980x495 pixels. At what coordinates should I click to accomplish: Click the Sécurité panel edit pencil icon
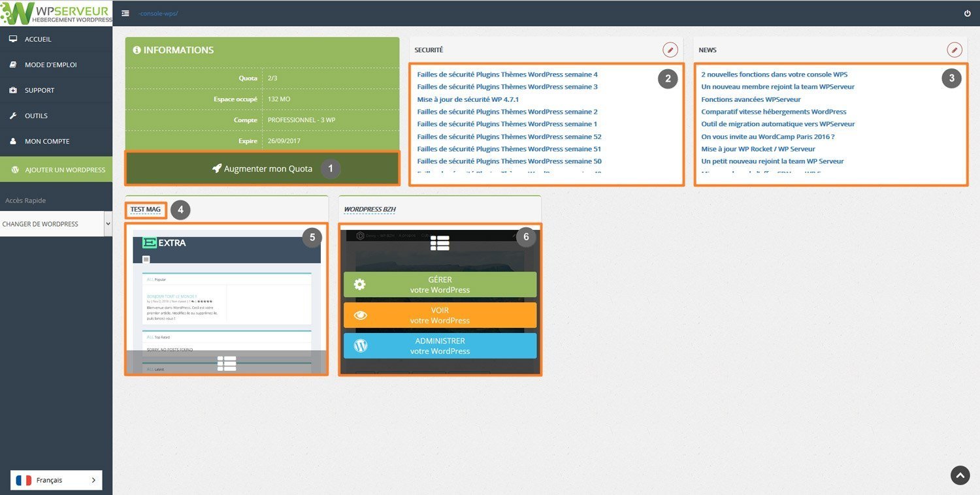pyautogui.click(x=670, y=50)
